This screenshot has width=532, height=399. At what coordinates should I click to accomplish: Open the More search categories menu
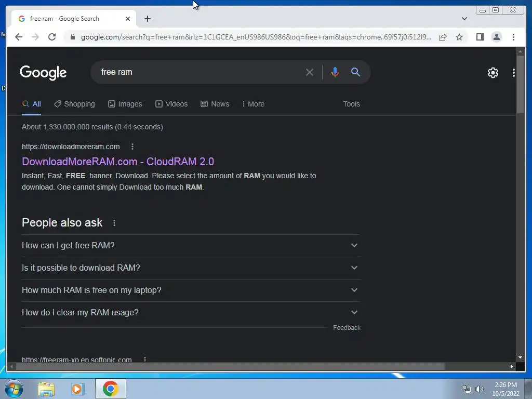pyautogui.click(x=253, y=104)
